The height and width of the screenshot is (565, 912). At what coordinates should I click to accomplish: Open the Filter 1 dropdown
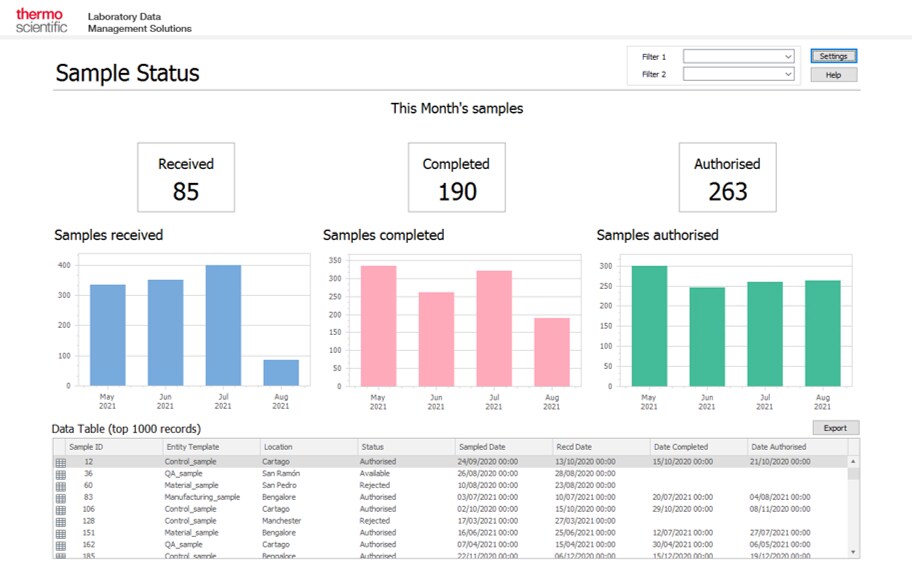tap(739, 57)
